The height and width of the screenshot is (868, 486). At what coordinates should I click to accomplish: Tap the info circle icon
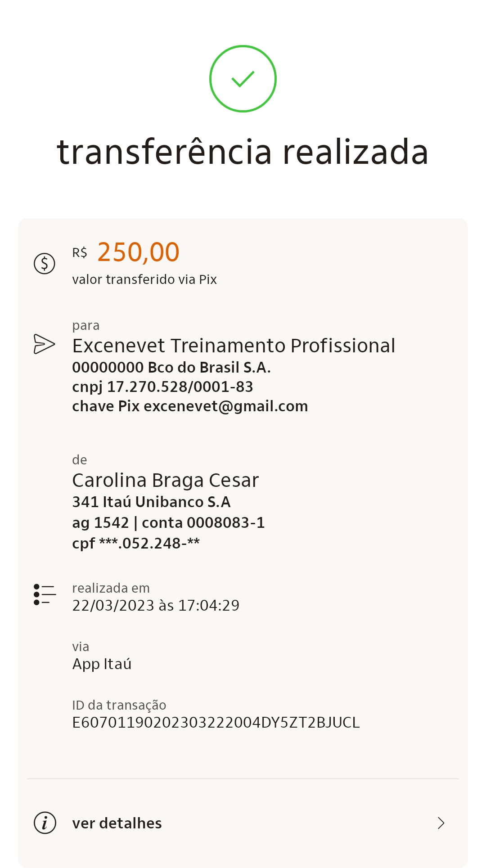[45, 823]
